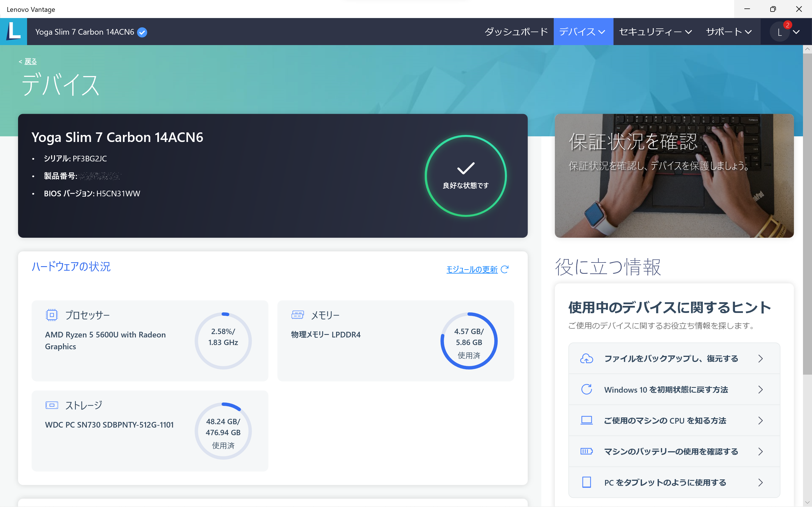Click the battery icon in the hints list

point(586,451)
